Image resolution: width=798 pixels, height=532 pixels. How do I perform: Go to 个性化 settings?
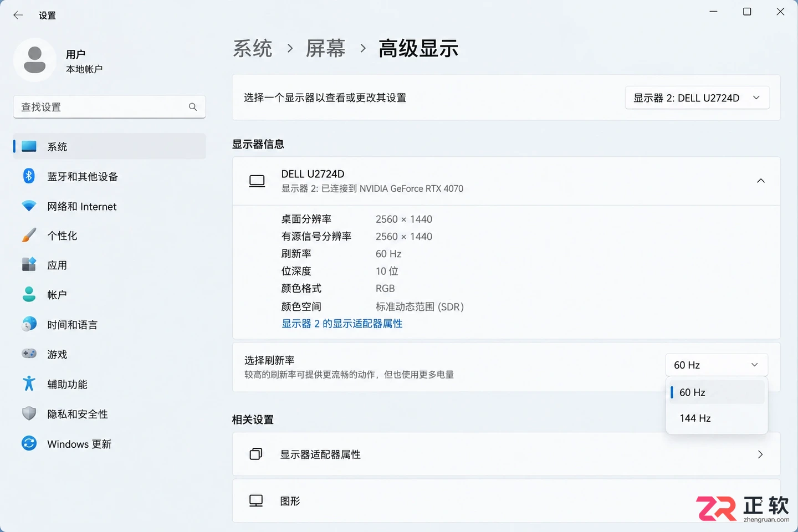tap(110, 236)
